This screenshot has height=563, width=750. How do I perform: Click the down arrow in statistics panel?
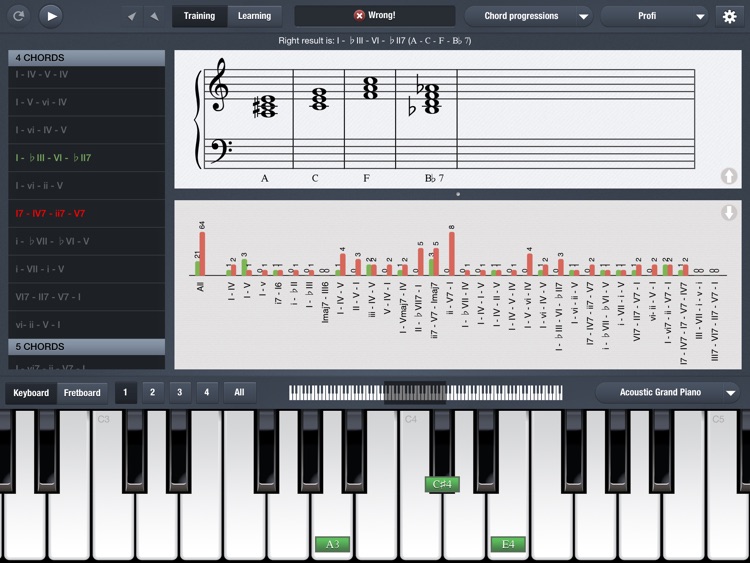click(729, 212)
